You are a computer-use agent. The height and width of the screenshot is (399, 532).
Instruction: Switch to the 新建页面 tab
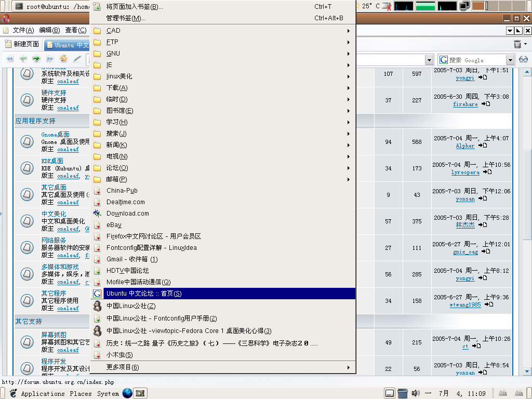click(22, 44)
